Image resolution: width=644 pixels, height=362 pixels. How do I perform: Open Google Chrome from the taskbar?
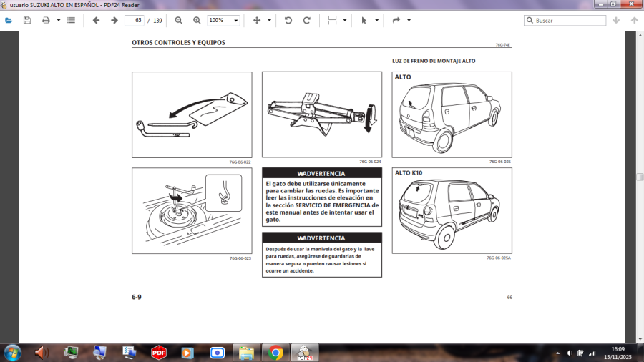click(275, 352)
